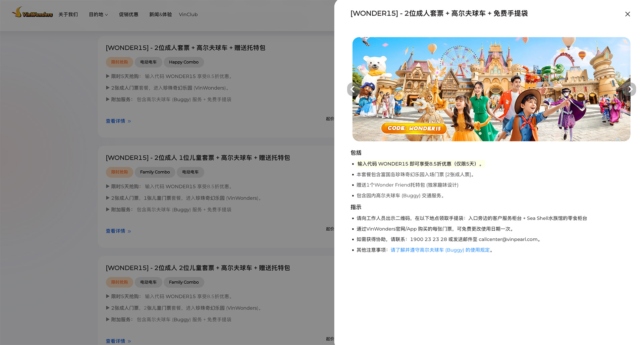Close the WONDER15 package detail panel
The width and height of the screenshot is (644, 345).
pos(628,14)
